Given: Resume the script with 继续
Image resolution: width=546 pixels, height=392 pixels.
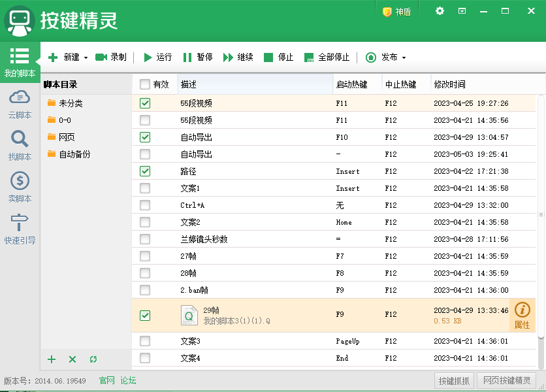Looking at the screenshot, I should [x=238, y=57].
